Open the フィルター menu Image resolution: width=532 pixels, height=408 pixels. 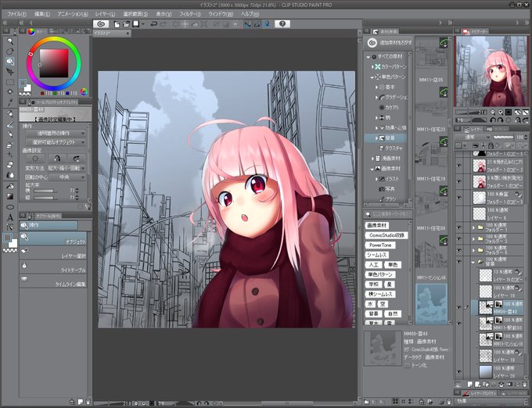click(190, 14)
